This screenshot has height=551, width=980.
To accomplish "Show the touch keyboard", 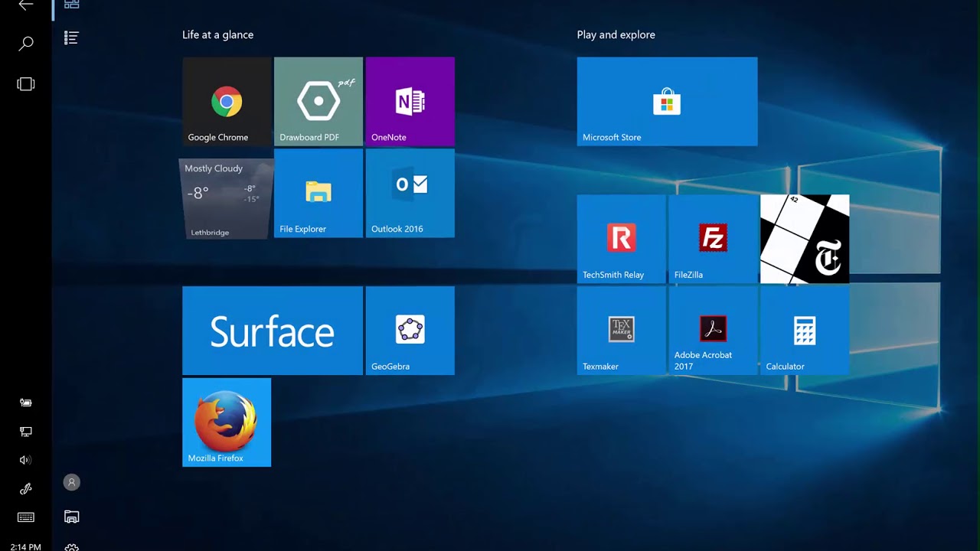I will pos(26,517).
